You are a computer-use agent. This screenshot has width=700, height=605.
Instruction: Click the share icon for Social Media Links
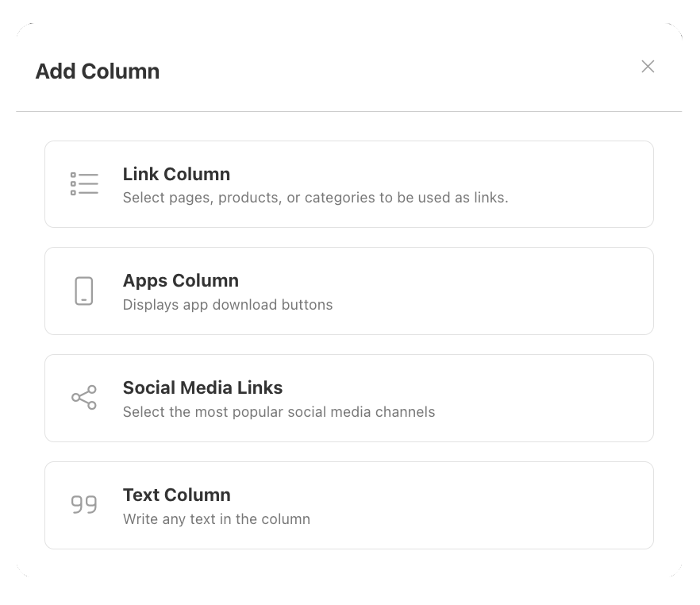[x=84, y=398]
